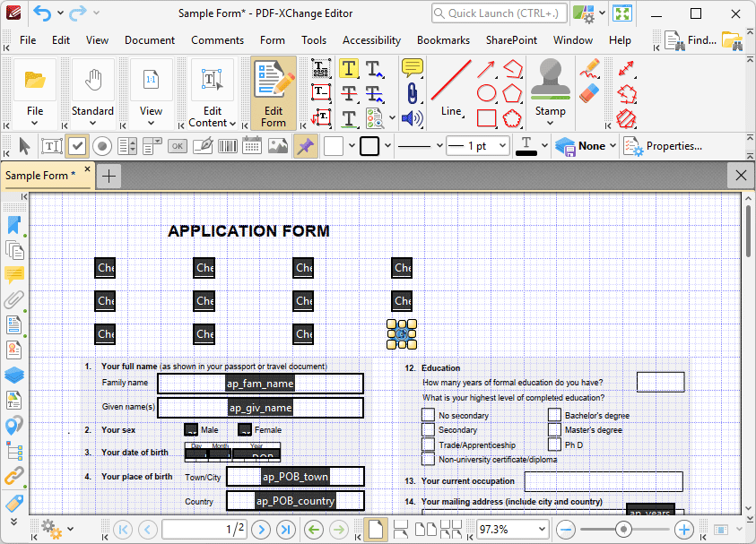The width and height of the screenshot is (756, 544).
Task: Open the Bookmarks menu
Action: (443, 40)
